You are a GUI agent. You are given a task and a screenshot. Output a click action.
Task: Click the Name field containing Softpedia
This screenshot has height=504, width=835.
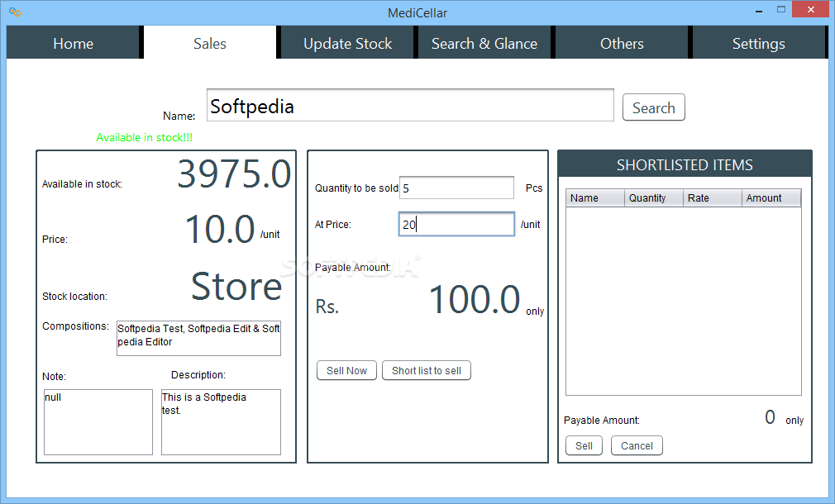[410, 106]
